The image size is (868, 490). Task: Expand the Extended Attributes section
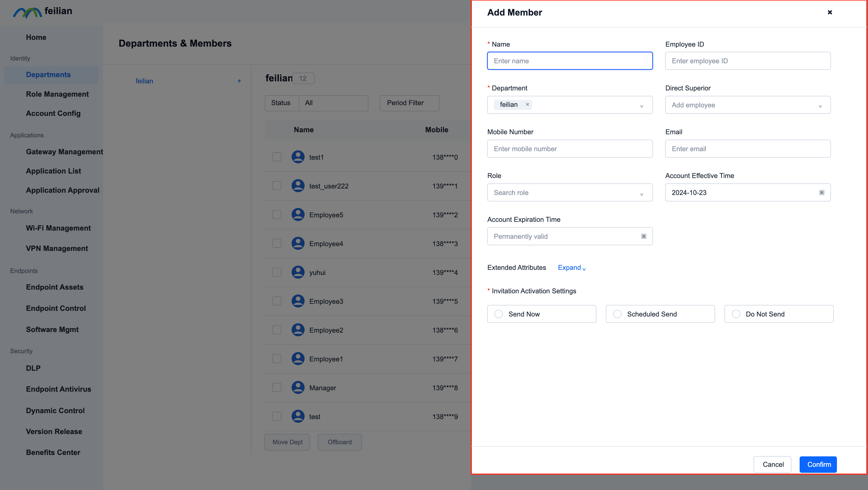pyautogui.click(x=572, y=268)
